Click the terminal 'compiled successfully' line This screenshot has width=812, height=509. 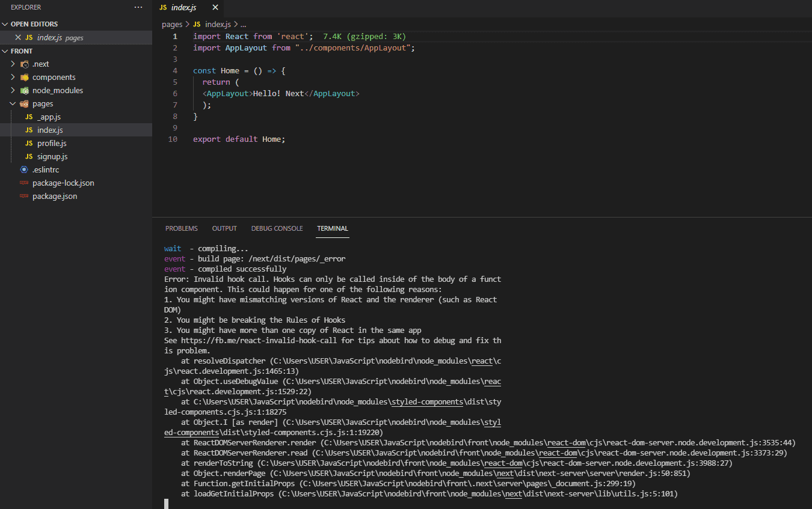click(225, 269)
